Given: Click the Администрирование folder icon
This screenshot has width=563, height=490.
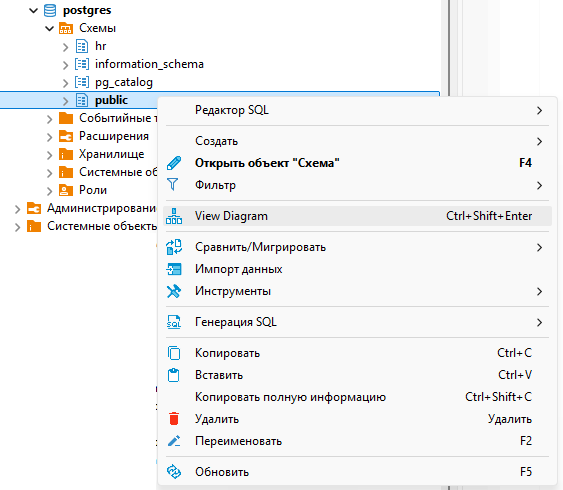Looking at the screenshot, I should (34, 208).
